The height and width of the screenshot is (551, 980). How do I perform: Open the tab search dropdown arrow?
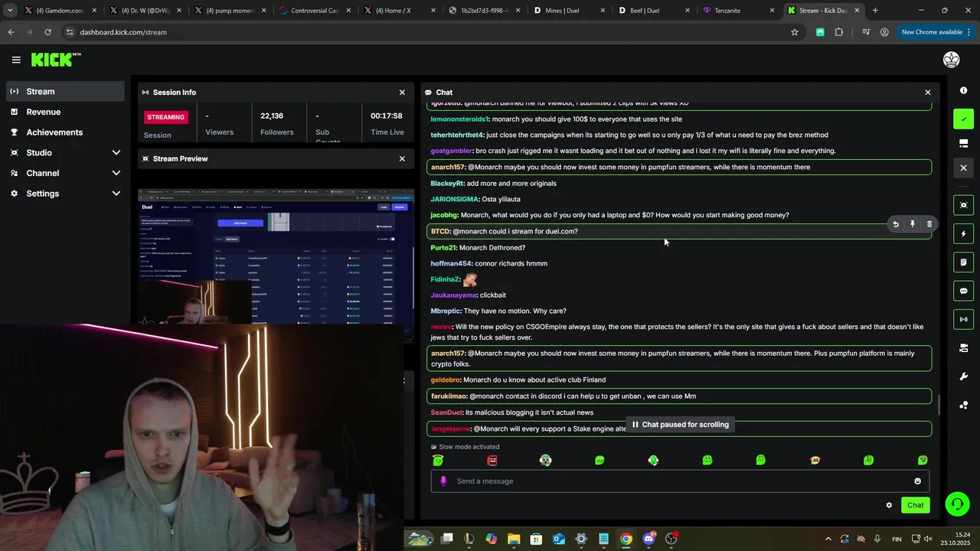(x=10, y=11)
